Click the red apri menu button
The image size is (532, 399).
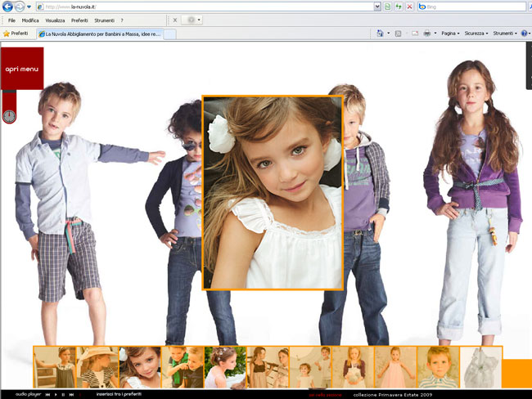click(x=22, y=69)
